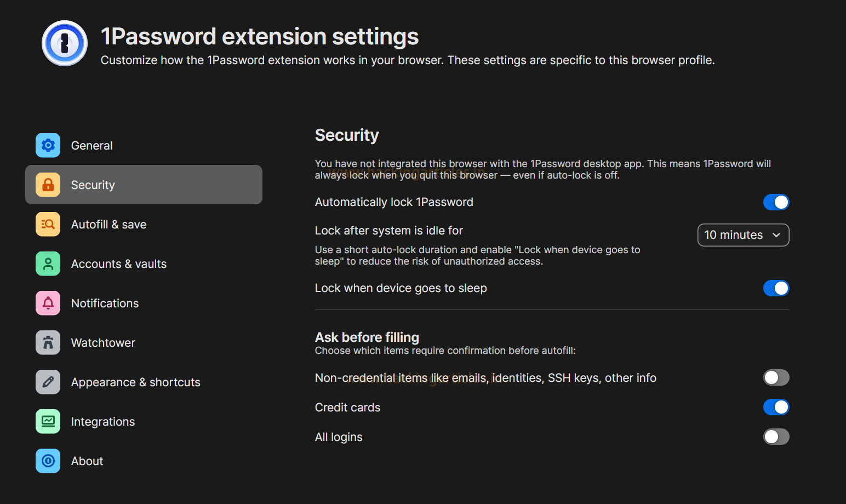
Task: Switch to Integrations settings page
Action: (103, 422)
